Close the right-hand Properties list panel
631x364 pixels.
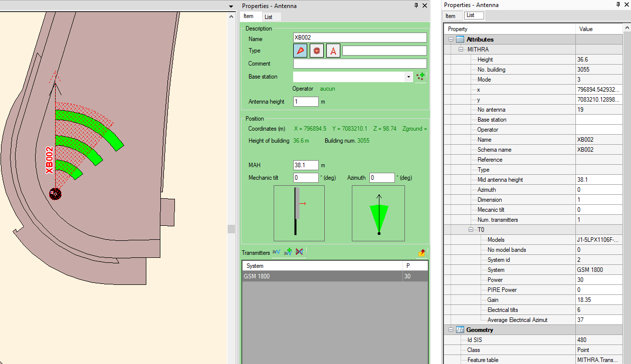click(x=626, y=5)
